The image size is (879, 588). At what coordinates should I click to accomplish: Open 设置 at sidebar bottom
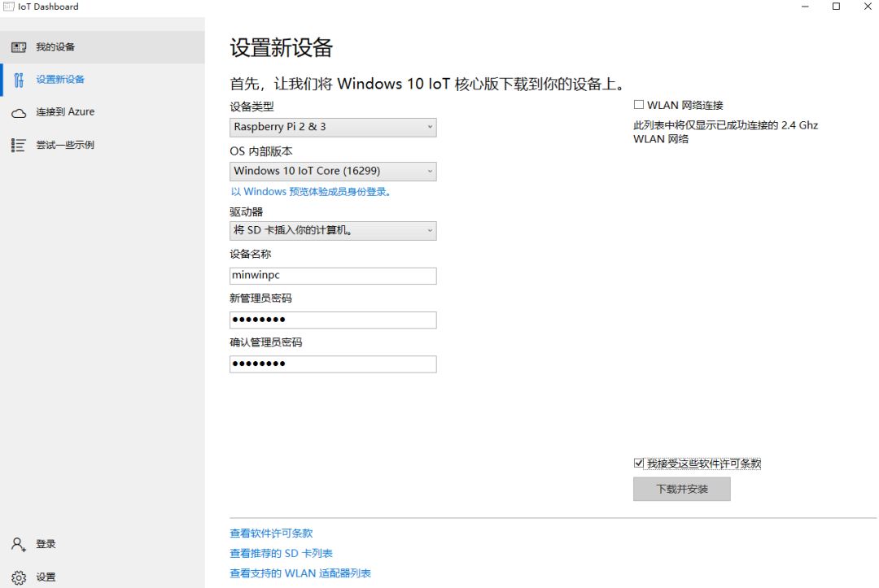pos(103,577)
